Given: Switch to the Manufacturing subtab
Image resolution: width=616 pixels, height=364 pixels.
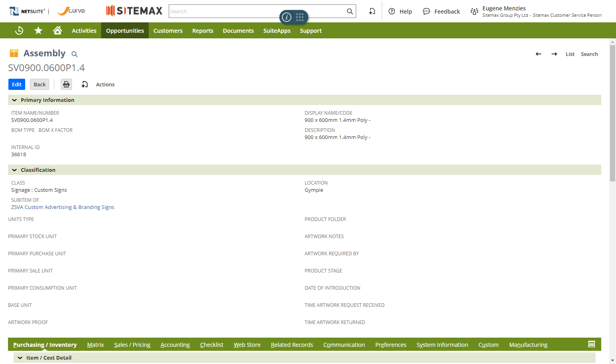Looking at the screenshot, I should [528, 344].
